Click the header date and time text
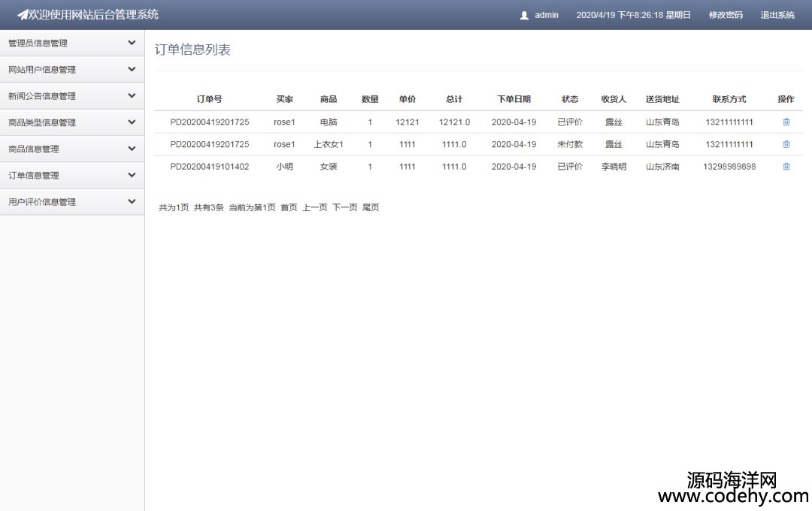Viewport: 812px width, 511px height. [x=633, y=15]
